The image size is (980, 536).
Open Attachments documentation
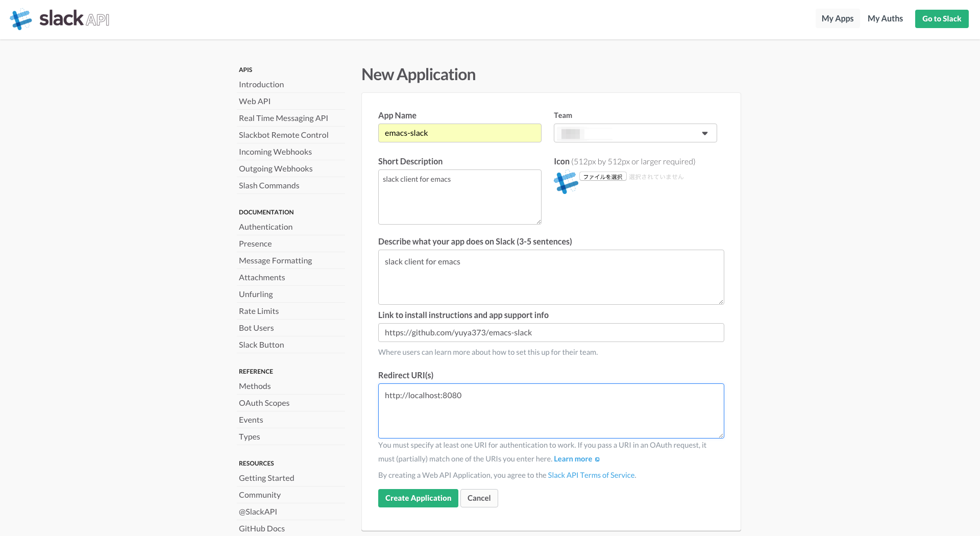point(262,278)
